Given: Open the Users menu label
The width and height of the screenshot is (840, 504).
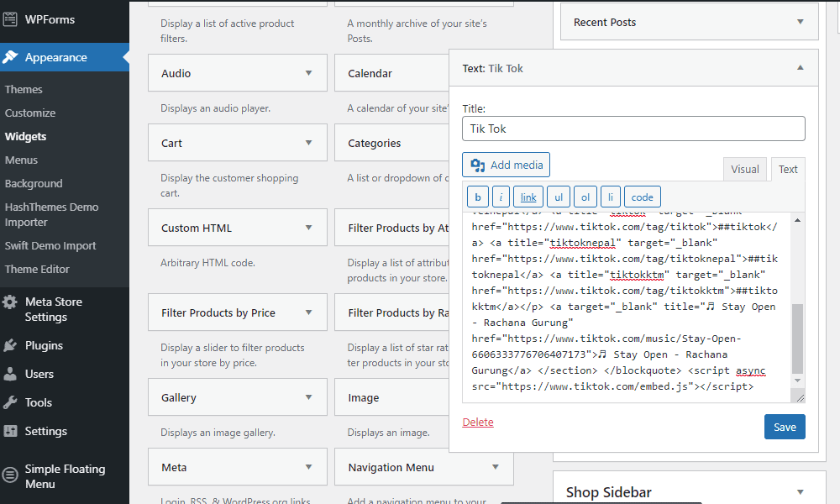Looking at the screenshot, I should pyautogui.click(x=39, y=374).
